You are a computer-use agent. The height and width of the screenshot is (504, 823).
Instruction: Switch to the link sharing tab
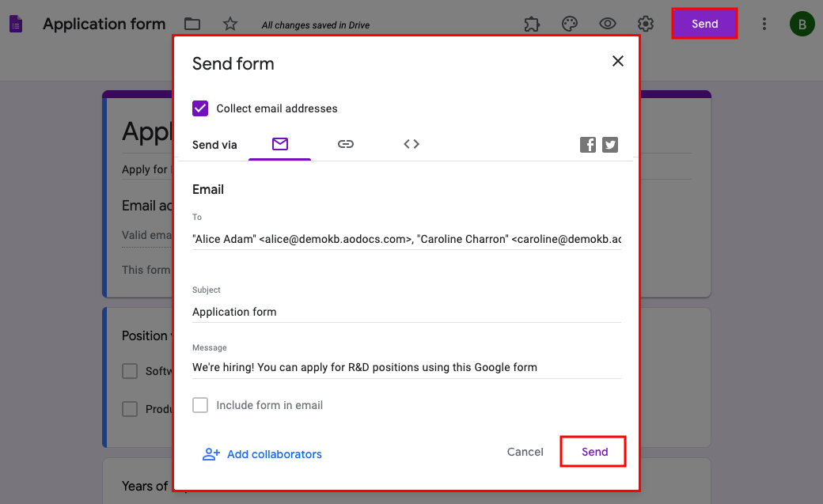(345, 144)
